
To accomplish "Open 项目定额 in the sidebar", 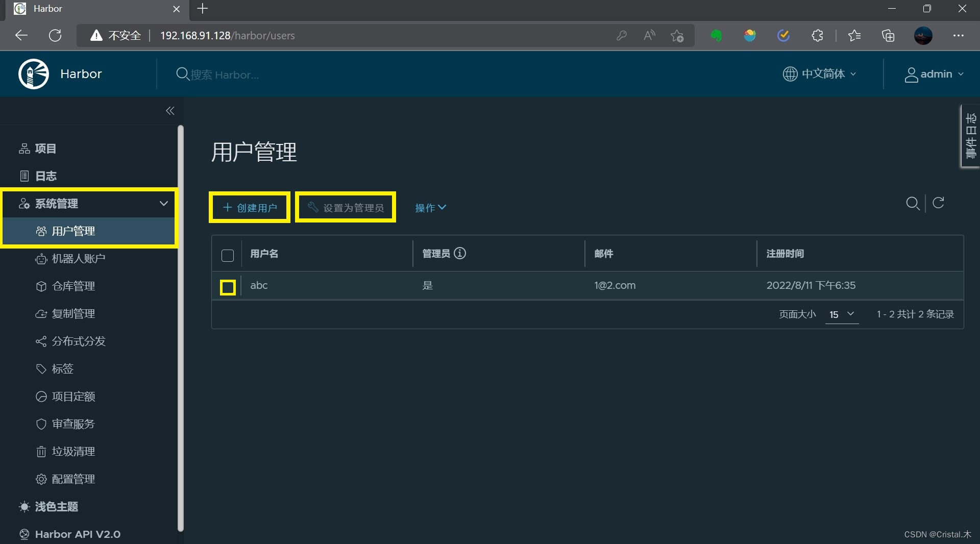I will point(65,397).
